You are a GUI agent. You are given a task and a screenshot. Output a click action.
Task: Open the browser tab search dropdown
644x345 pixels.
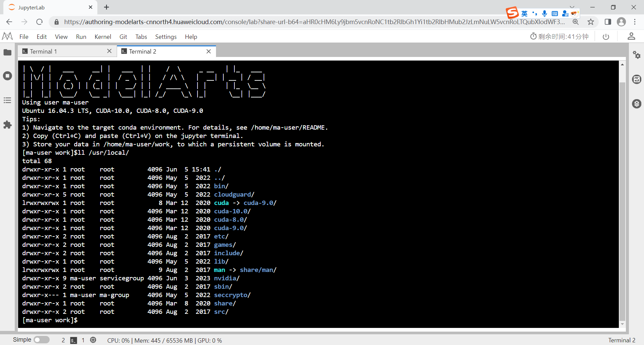[x=572, y=6]
